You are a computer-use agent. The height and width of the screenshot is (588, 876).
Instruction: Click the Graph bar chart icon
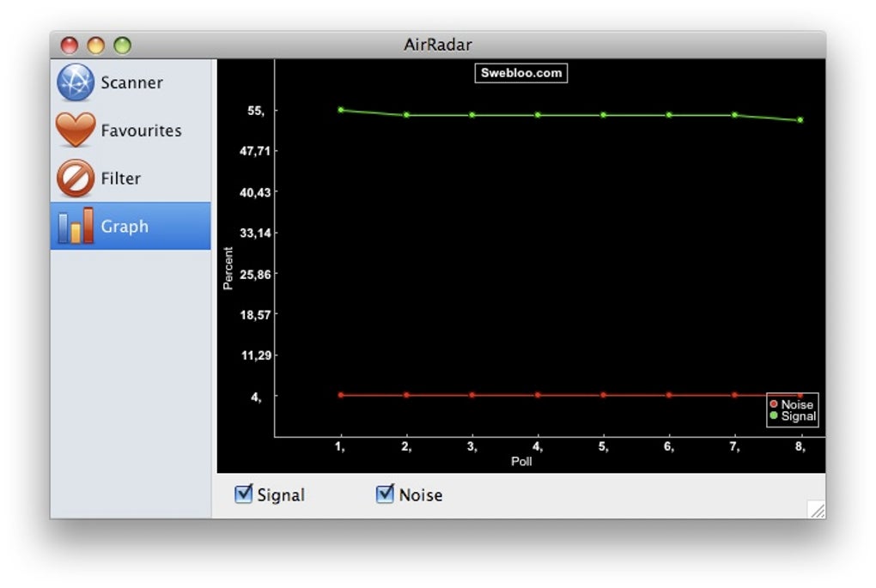click(76, 226)
